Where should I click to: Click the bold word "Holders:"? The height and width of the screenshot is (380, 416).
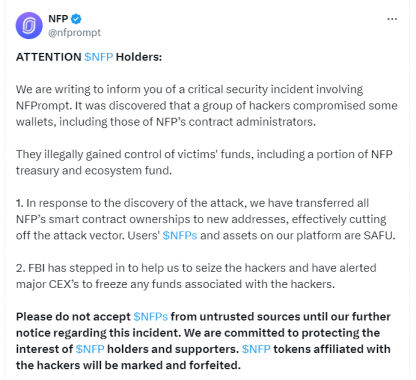click(x=139, y=57)
